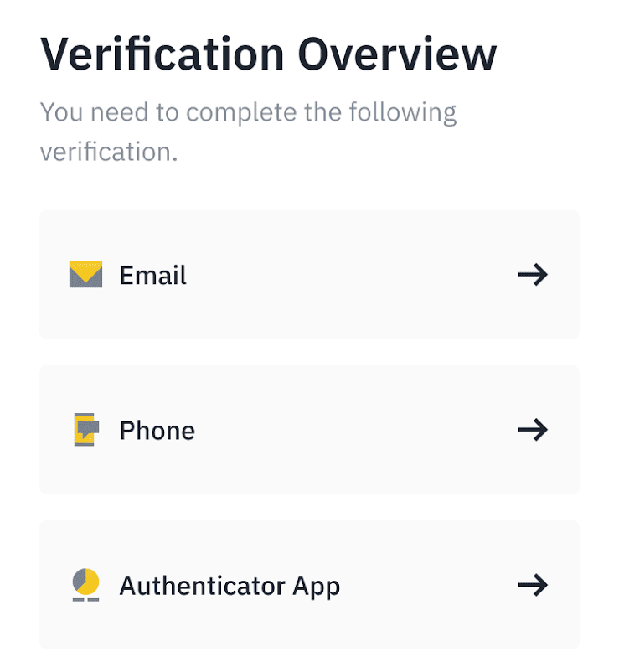The width and height of the screenshot is (619, 672).
Task: Click the Phone SMS message icon
Action: (85, 430)
